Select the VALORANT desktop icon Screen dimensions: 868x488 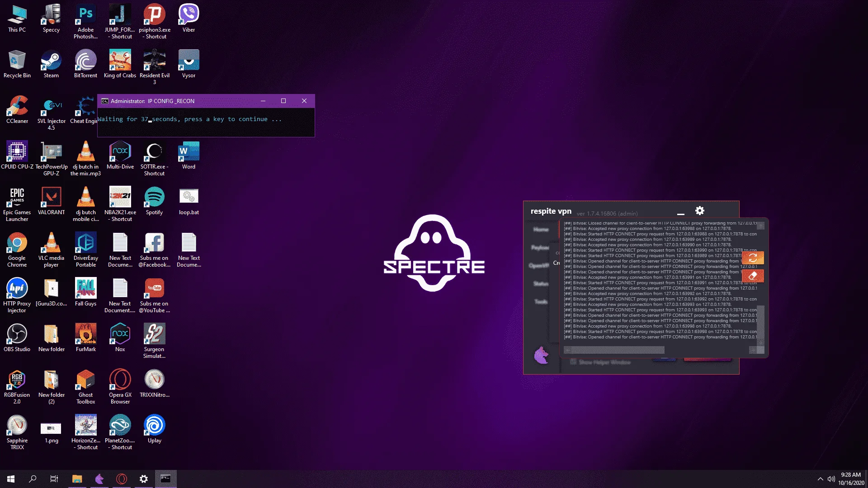(x=51, y=202)
